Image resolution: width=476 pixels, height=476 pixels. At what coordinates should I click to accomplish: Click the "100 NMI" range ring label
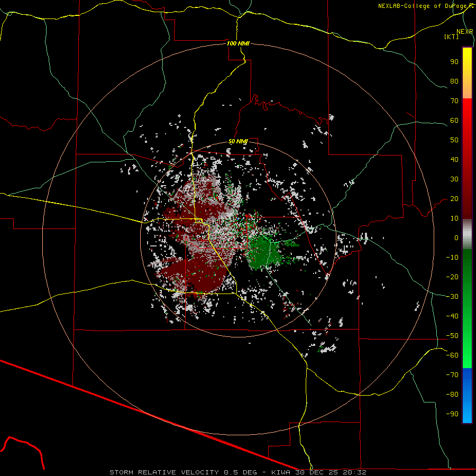point(238,43)
